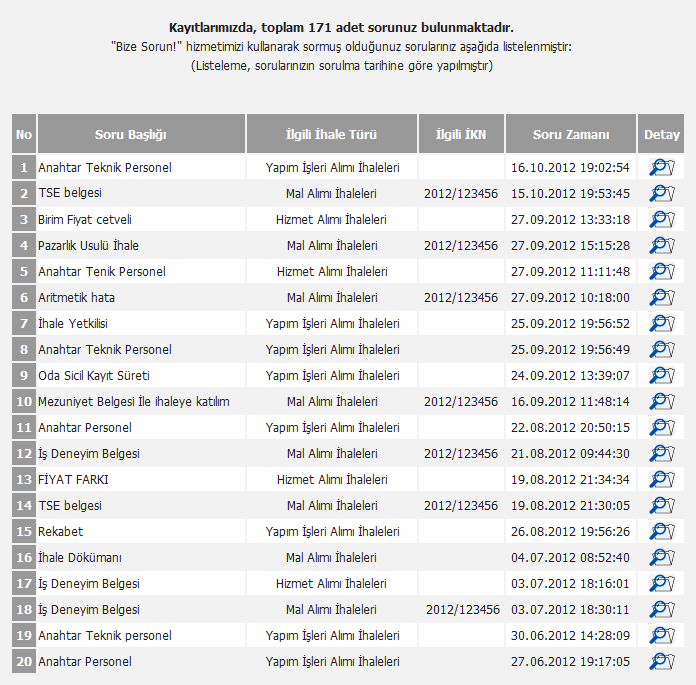The height and width of the screenshot is (685, 696).
Task: Click the İlgili İhale Türü column header
Action: click(x=332, y=134)
